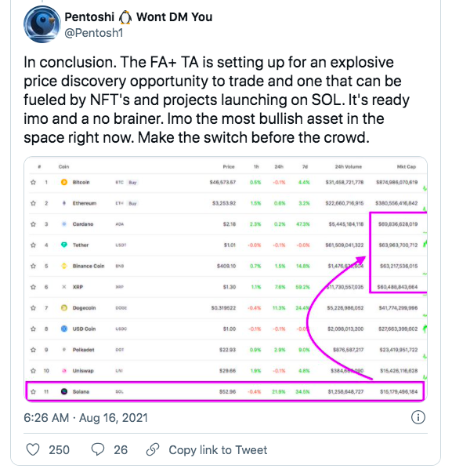Open replies via speech bubble icon
Viewport: 452px width, 476px height.
pos(98,449)
